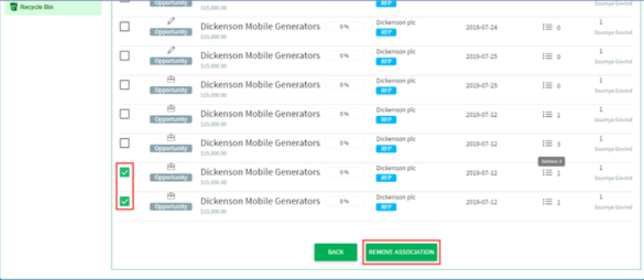The width and height of the screenshot is (644, 280).
Task: Click Soumya Govind in the 2019-07-24 row
Action: point(613,32)
